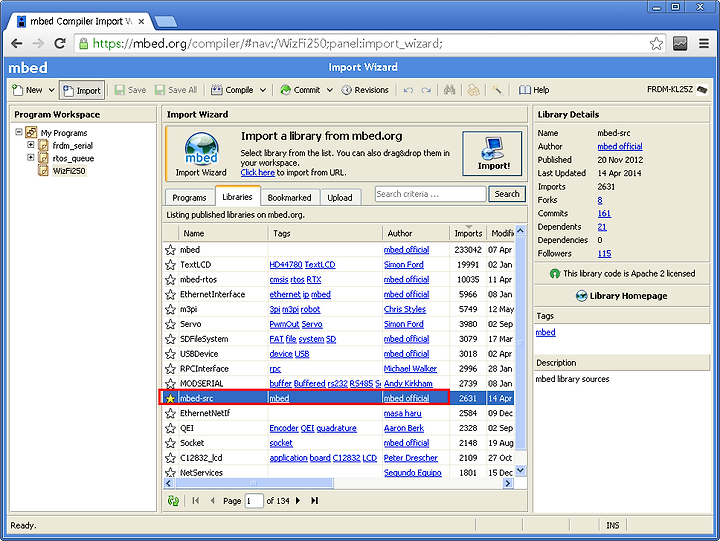
Task: Click the print icon in toolbar
Action: point(473,90)
